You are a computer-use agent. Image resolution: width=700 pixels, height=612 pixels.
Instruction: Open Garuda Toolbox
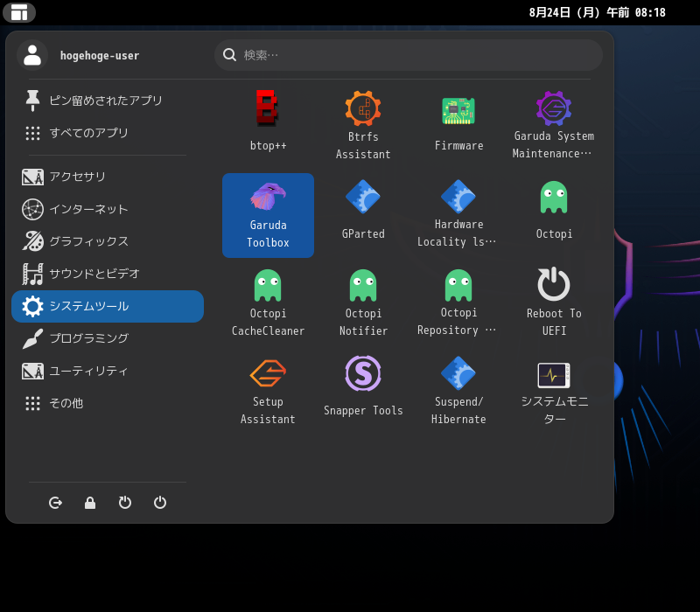tap(268, 215)
